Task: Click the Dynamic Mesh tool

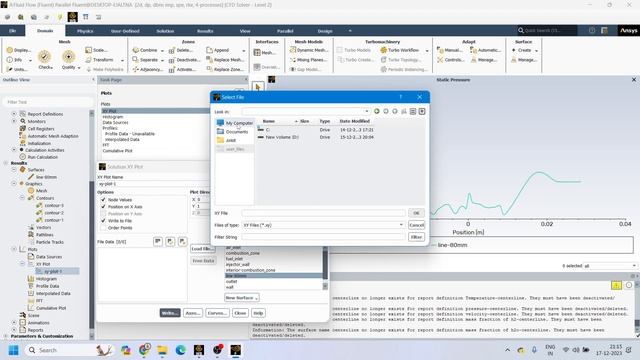Action: point(308,50)
